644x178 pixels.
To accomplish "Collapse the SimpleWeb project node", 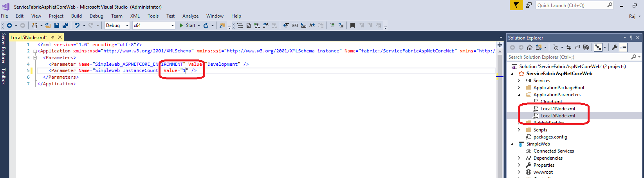I will click(512, 144).
